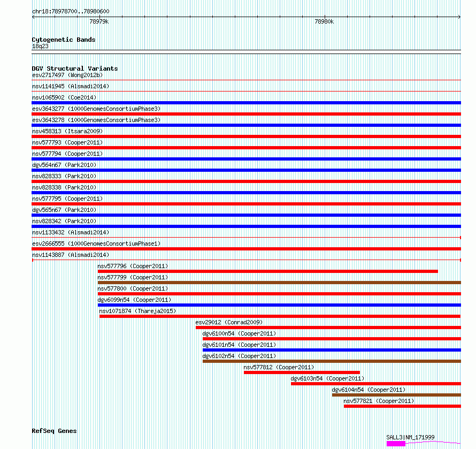Click the esv2717497 (Wong2012b) variant label
This screenshot has width=476, height=449.
click(x=67, y=75)
